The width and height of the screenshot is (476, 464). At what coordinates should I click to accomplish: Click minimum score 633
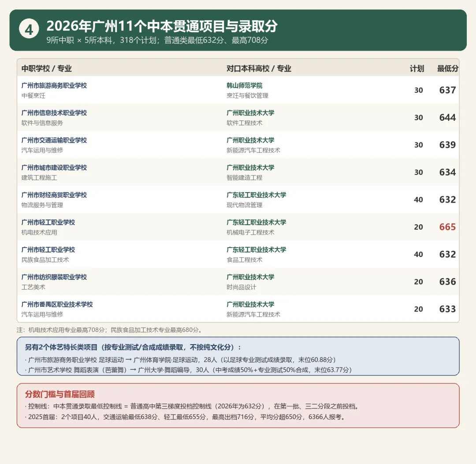pyautogui.click(x=447, y=308)
